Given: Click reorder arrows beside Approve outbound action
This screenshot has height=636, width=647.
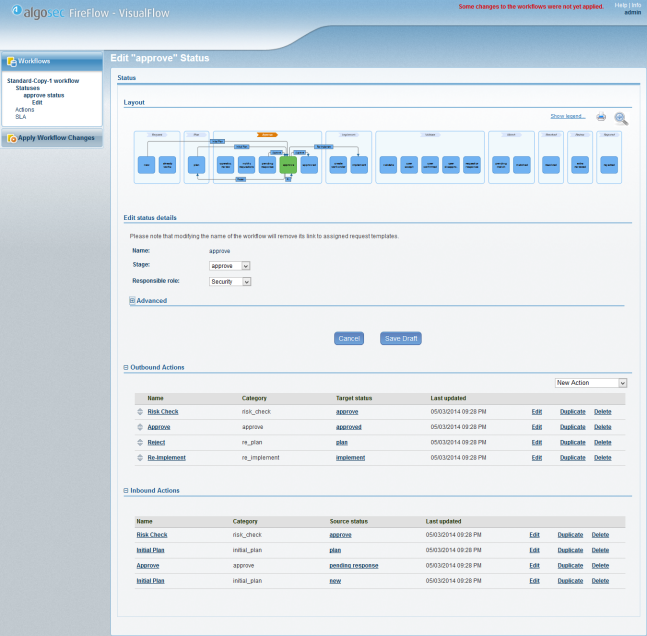Looking at the screenshot, I should (x=140, y=427).
